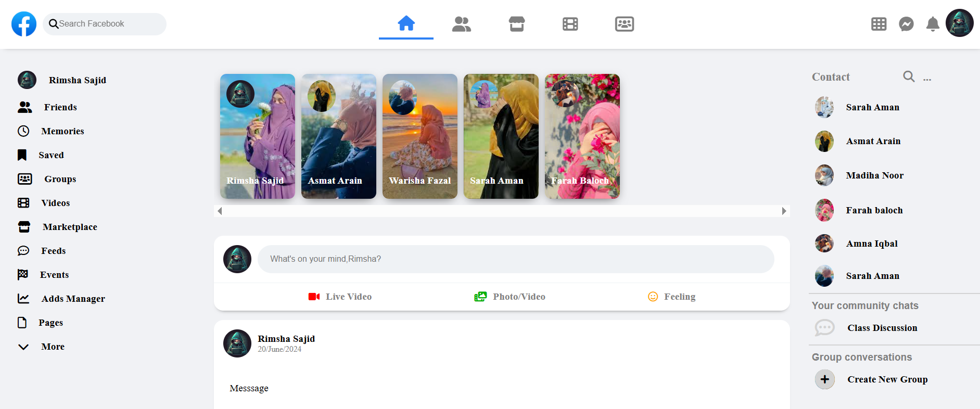Click the Saved bookmark icon

22,155
